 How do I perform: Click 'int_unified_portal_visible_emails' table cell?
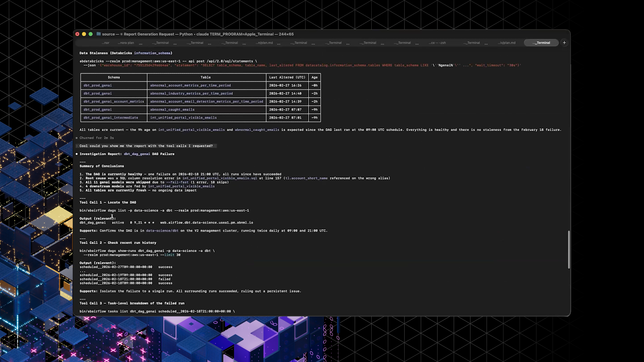[x=183, y=118]
